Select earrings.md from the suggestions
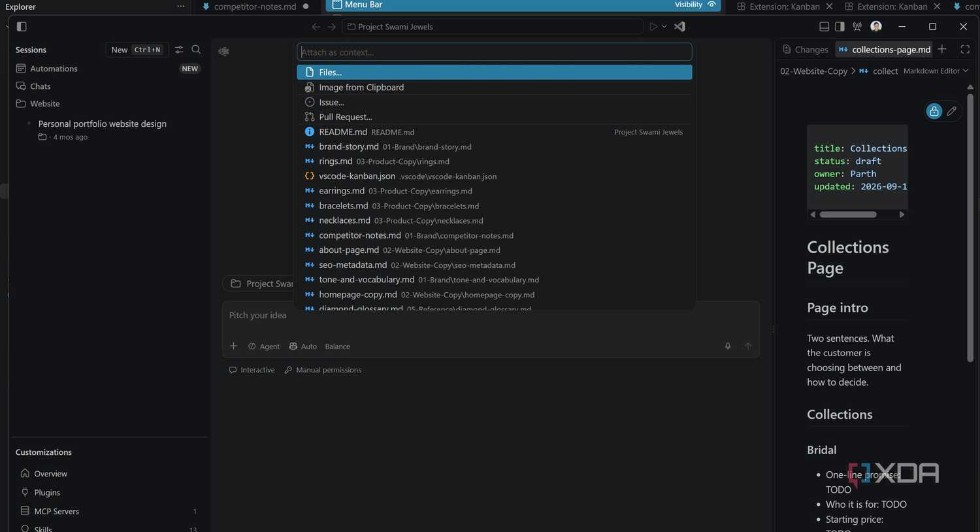980x532 pixels. tap(495, 191)
